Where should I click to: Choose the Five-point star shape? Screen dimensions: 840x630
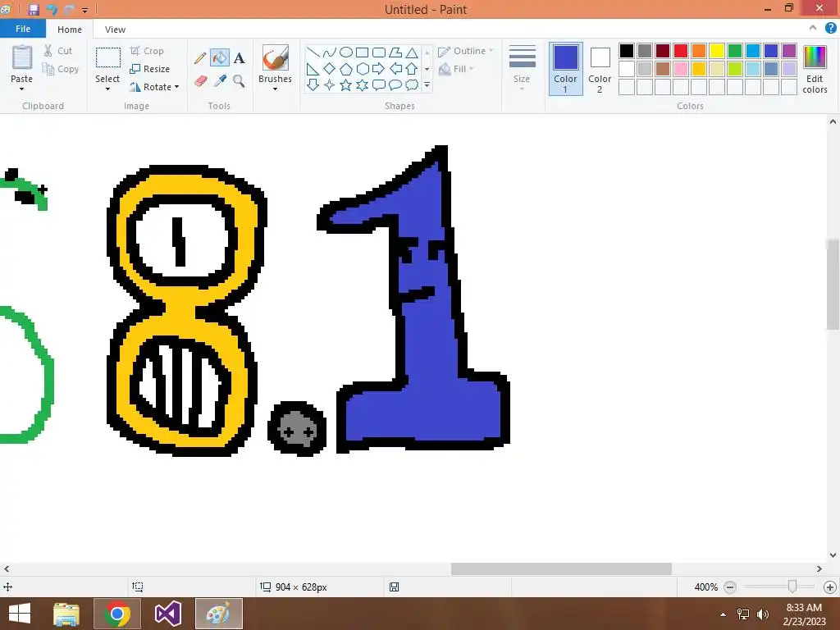tap(346, 84)
